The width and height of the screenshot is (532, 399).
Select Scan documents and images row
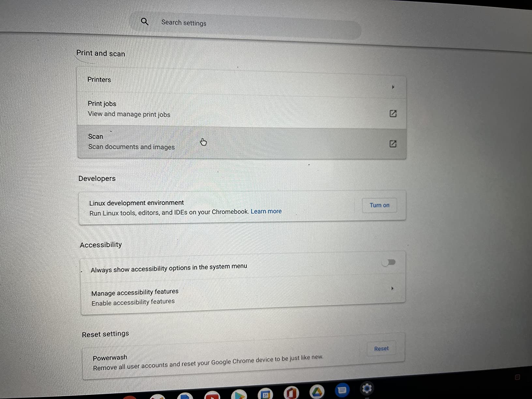point(242,142)
